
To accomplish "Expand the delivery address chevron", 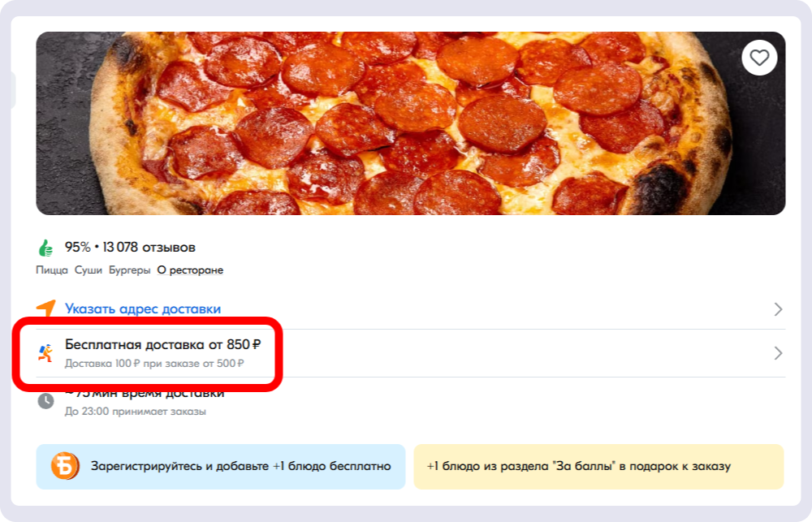I will coord(778,309).
